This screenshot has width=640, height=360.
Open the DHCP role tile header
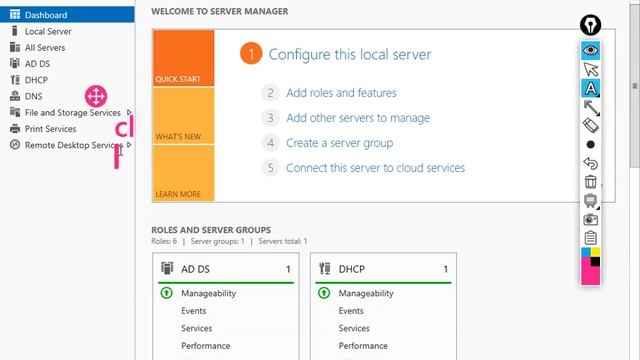383,269
